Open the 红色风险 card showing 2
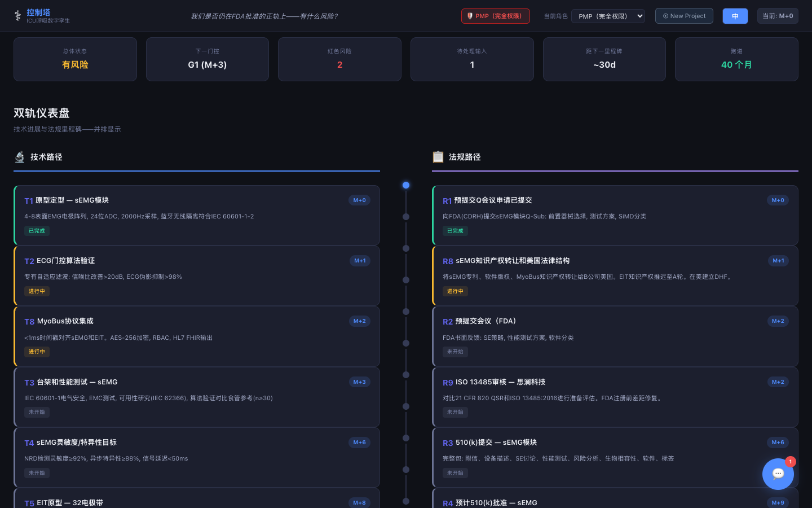The image size is (812, 508). [339, 59]
